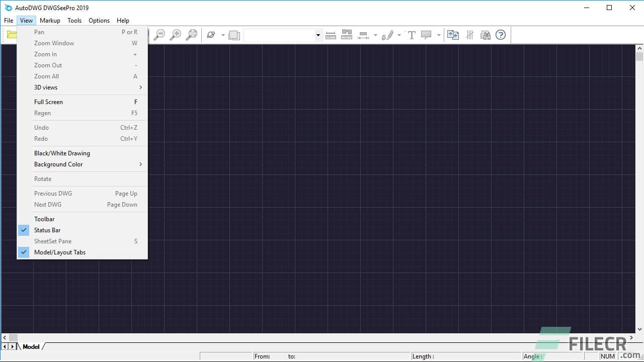Open the layout name dropdown in toolbar
644x362 pixels.
pyautogui.click(x=317, y=35)
